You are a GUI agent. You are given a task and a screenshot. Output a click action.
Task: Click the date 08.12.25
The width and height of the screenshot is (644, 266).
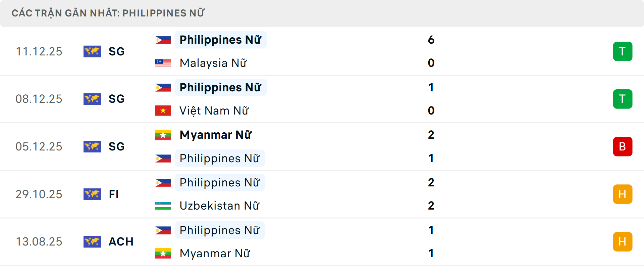pos(39,99)
